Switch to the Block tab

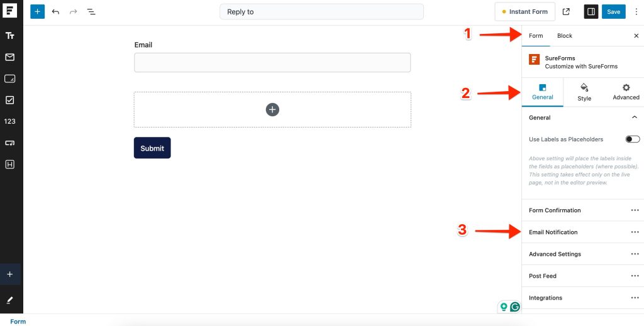564,36
